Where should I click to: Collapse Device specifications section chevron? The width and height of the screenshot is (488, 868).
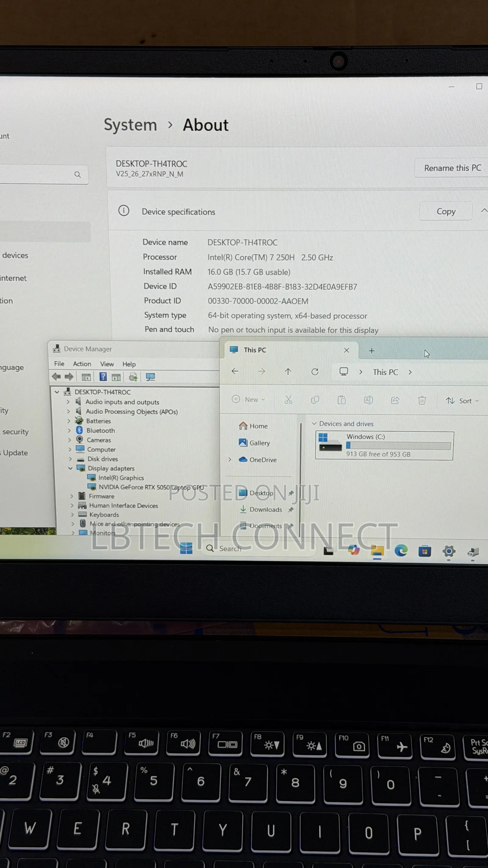pos(484,211)
